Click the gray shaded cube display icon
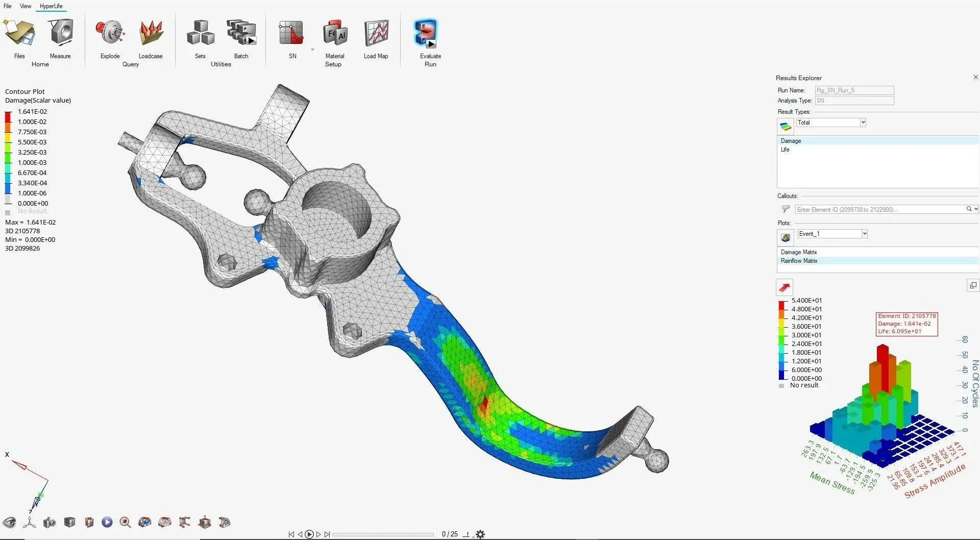The height and width of the screenshot is (540, 980). (x=70, y=522)
